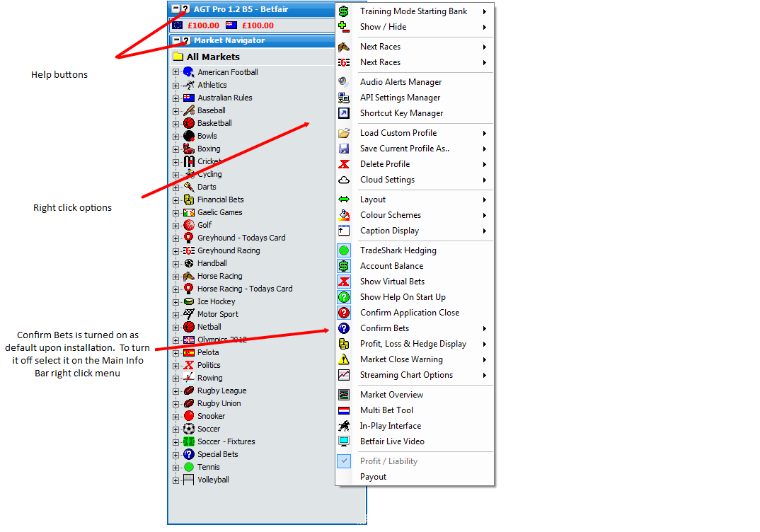Click the Load Custom Profile folder icon
Image resolution: width=760 pixels, height=532 pixels.
344,133
